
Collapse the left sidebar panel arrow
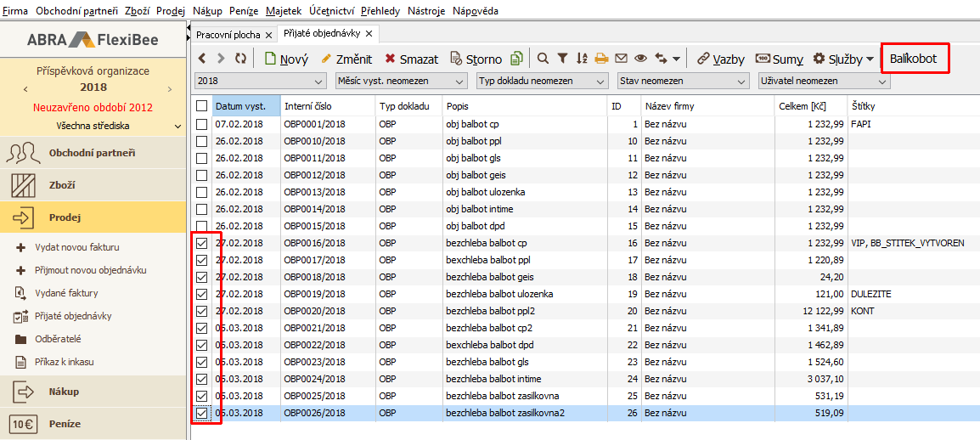(x=189, y=29)
